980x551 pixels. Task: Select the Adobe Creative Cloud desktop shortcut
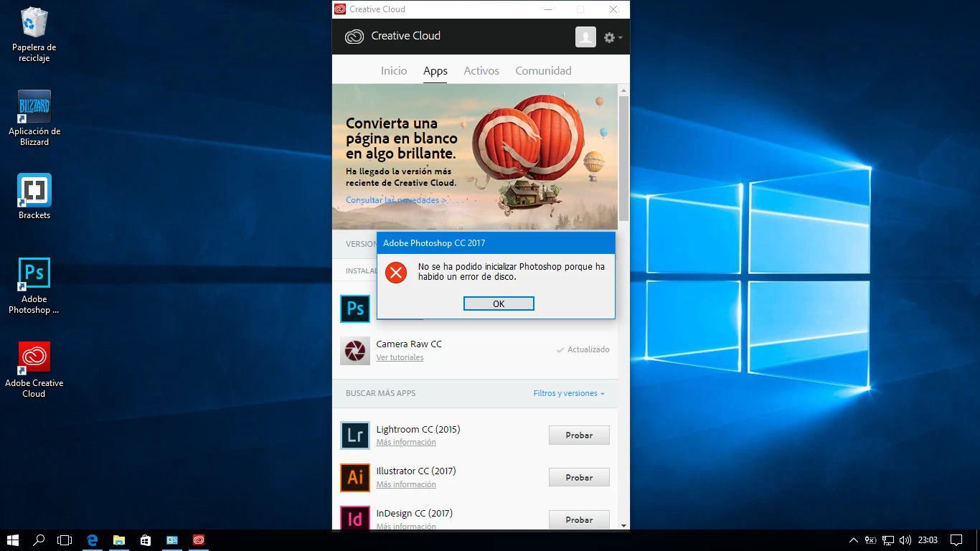[34, 369]
